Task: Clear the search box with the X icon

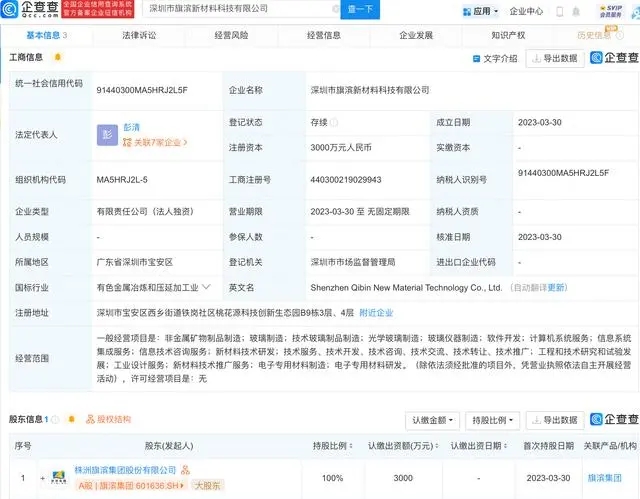Action: point(336,9)
